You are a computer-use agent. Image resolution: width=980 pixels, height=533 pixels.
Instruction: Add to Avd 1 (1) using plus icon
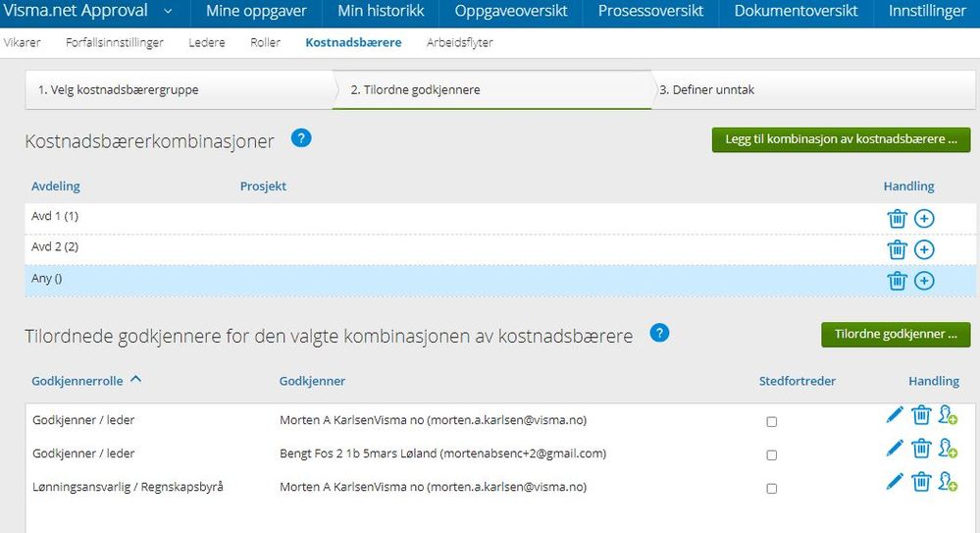pos(924,218)
